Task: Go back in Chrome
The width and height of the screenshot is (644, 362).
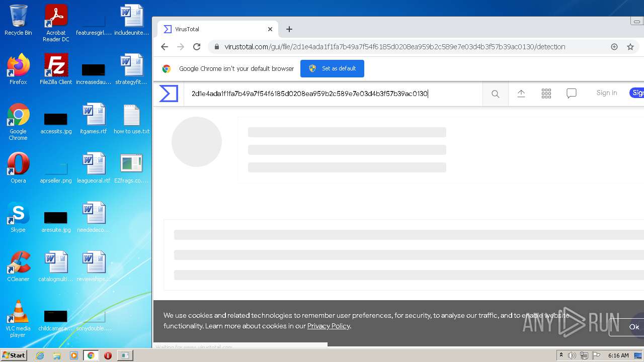Action: point(165,47)
